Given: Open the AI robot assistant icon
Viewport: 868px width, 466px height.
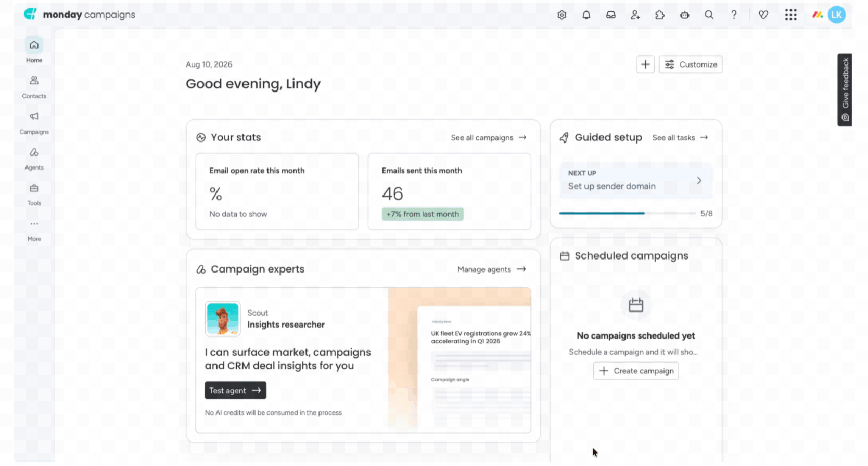Looking at the screenshot, I should [685, 15].
